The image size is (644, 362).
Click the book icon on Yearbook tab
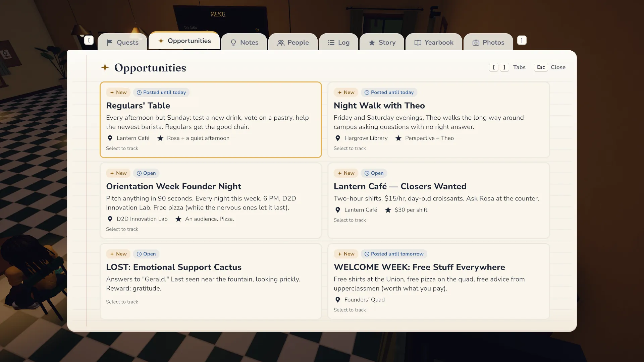tap(418, 43)
